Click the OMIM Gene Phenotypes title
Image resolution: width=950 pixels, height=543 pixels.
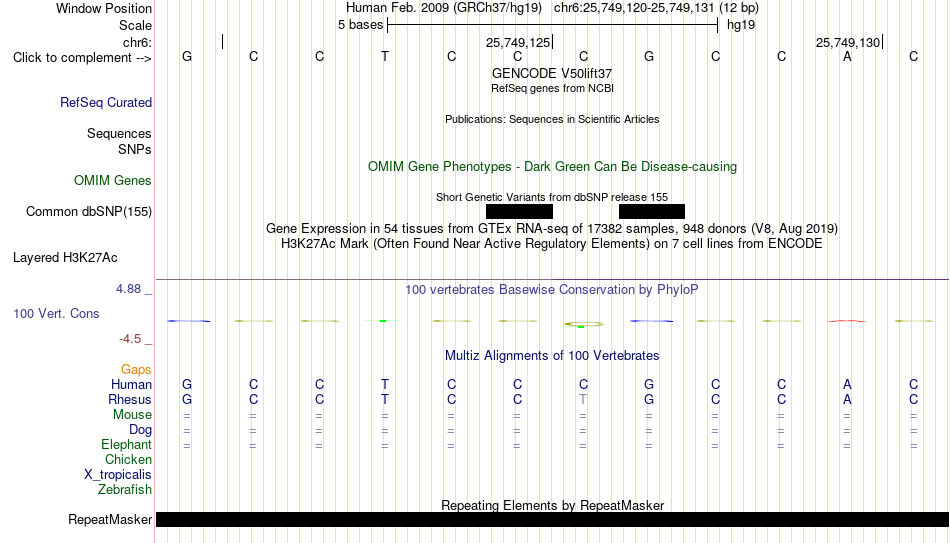[x=552, y=167]
